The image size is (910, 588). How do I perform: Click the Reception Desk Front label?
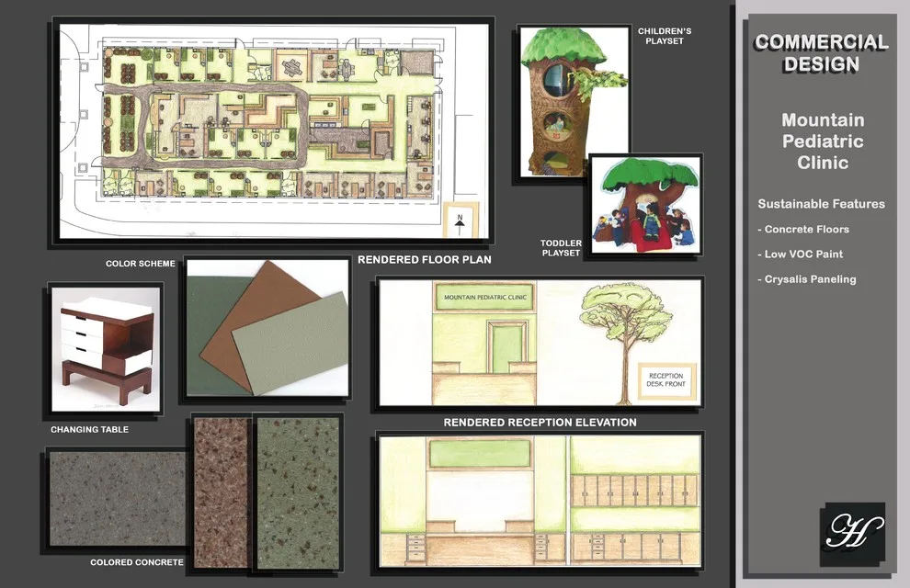665,380
